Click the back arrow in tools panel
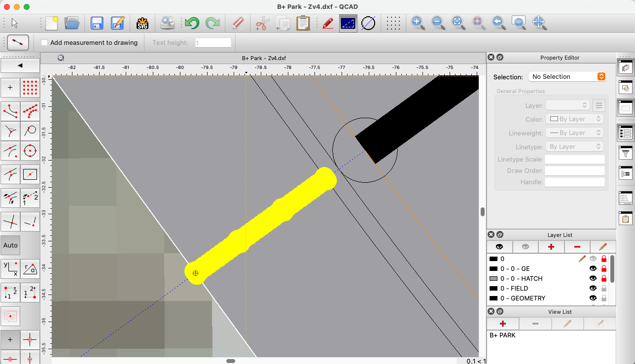Screen dimensions: 635x364 pos(20,65)
